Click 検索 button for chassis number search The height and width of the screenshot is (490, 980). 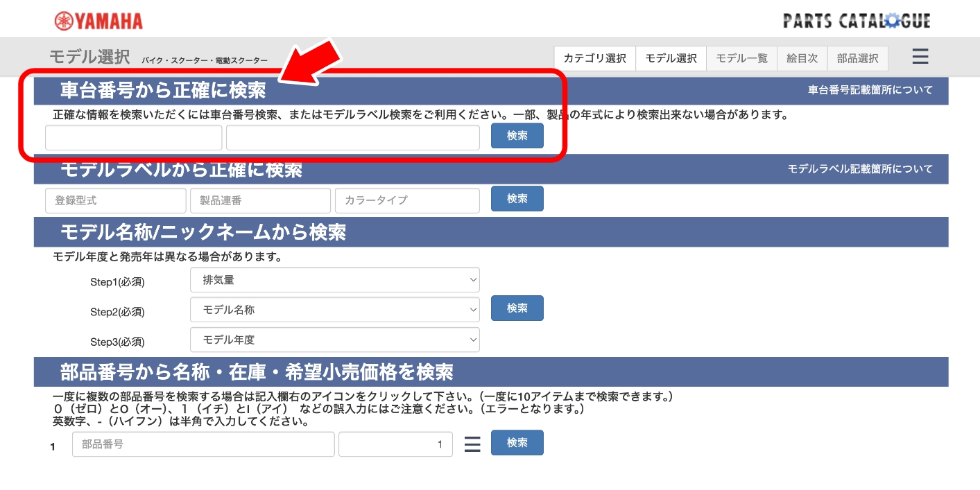(517, 136)
